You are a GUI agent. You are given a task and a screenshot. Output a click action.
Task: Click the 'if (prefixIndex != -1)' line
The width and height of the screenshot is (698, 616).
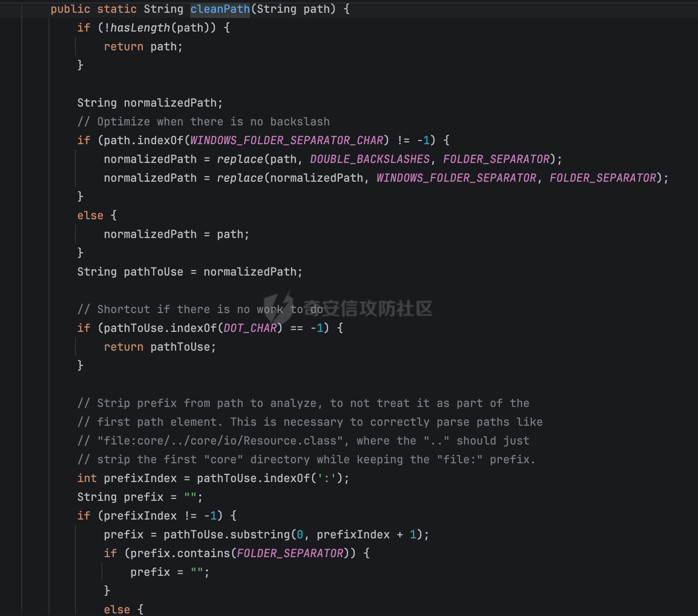pos(157,516)
